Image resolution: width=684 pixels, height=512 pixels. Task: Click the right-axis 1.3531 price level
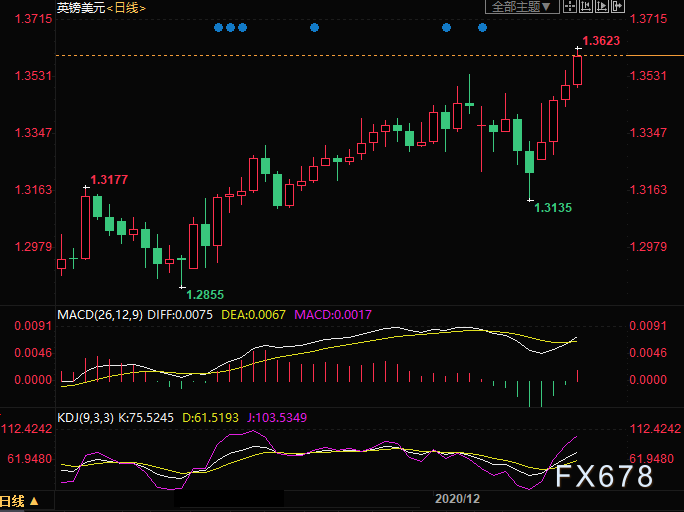[648, 76]
